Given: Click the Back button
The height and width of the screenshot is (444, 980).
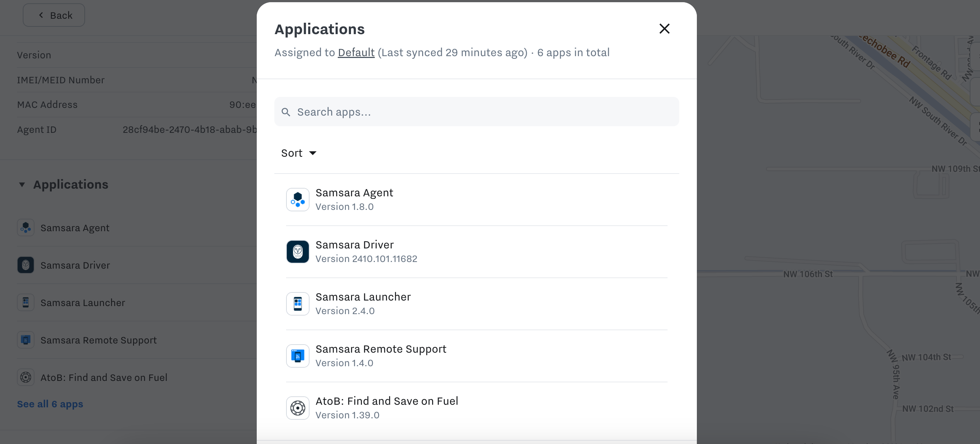Looking at the screenshot, I should 54,15.
